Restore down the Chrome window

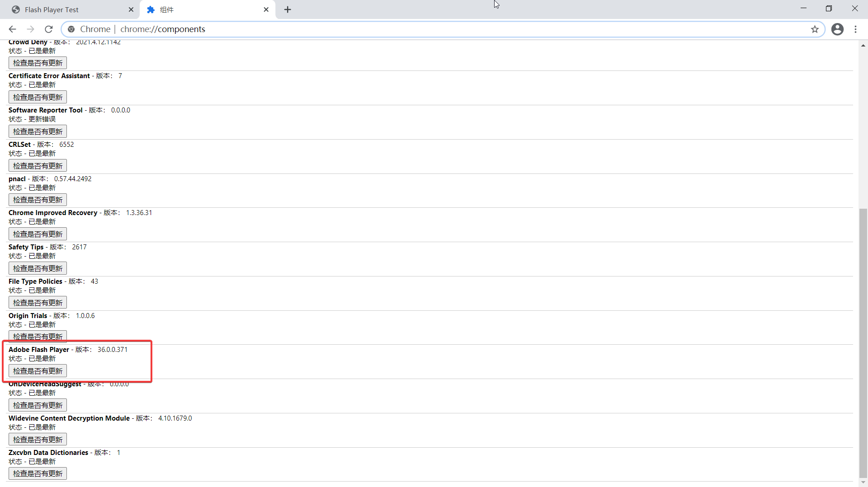click(829, 9)
